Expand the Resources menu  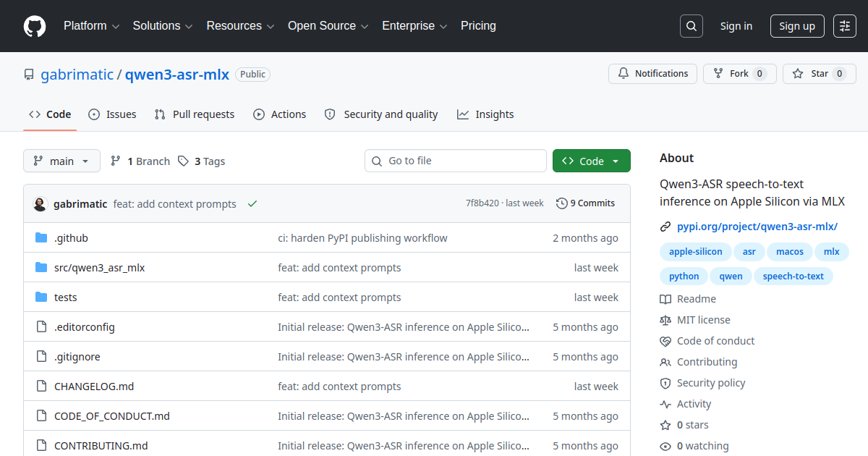pos(240,26)
